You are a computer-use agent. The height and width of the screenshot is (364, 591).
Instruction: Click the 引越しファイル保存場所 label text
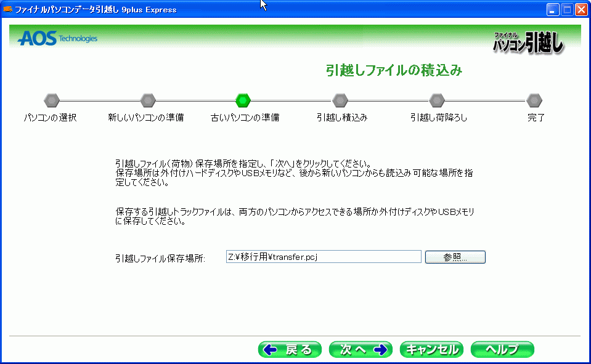[160, 258]
